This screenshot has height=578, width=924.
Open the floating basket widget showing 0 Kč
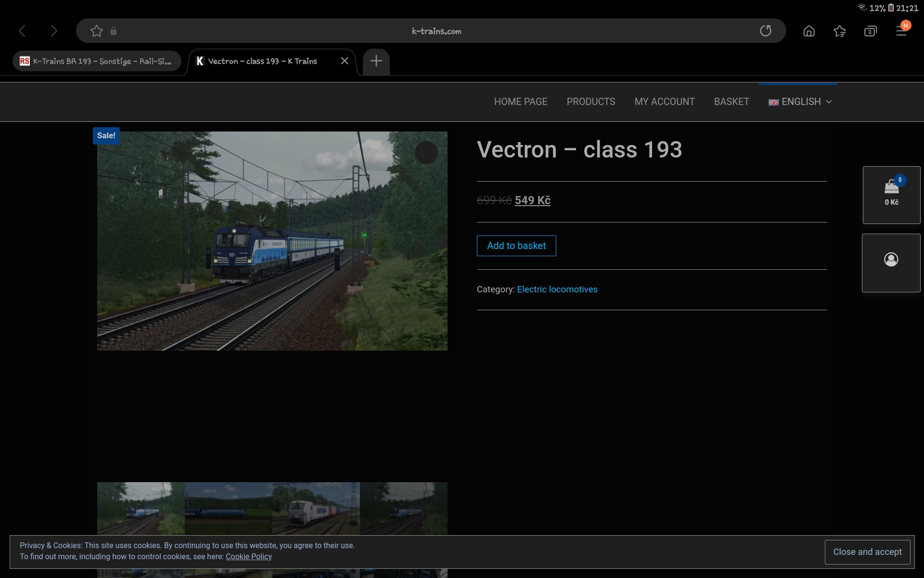[891, 195]
